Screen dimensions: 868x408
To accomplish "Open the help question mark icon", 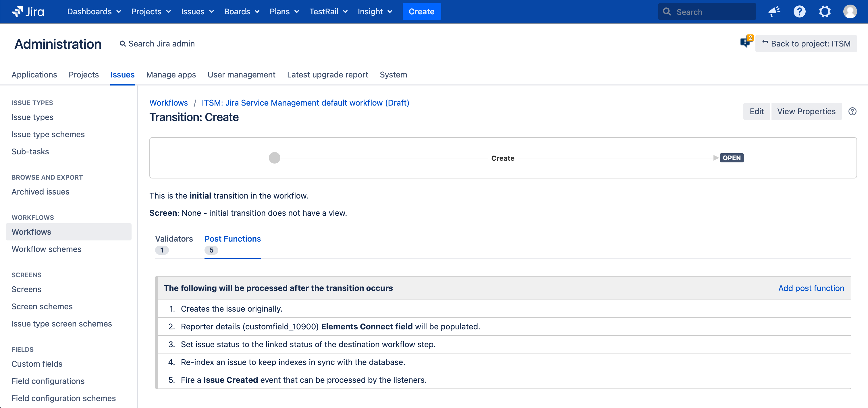I will tap(799, 11).
